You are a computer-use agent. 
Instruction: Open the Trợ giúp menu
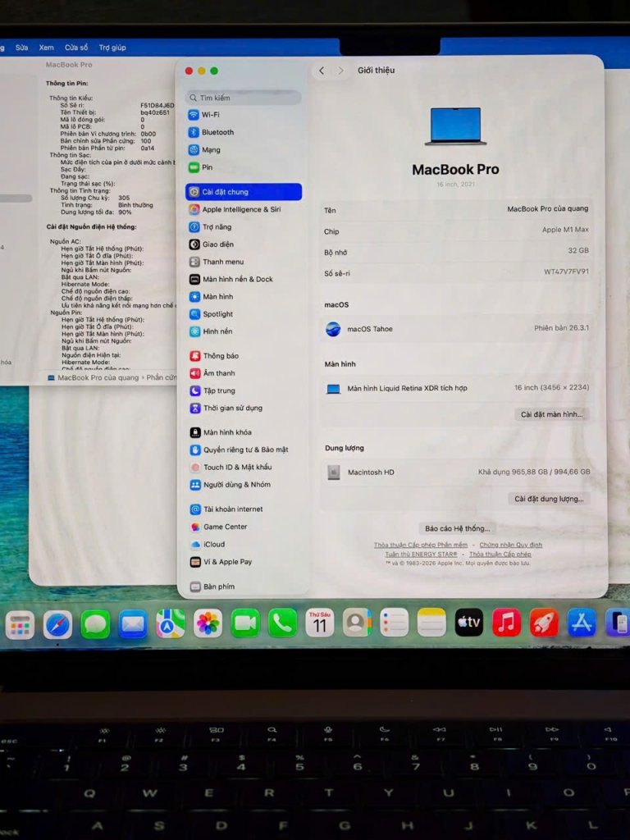112,48
